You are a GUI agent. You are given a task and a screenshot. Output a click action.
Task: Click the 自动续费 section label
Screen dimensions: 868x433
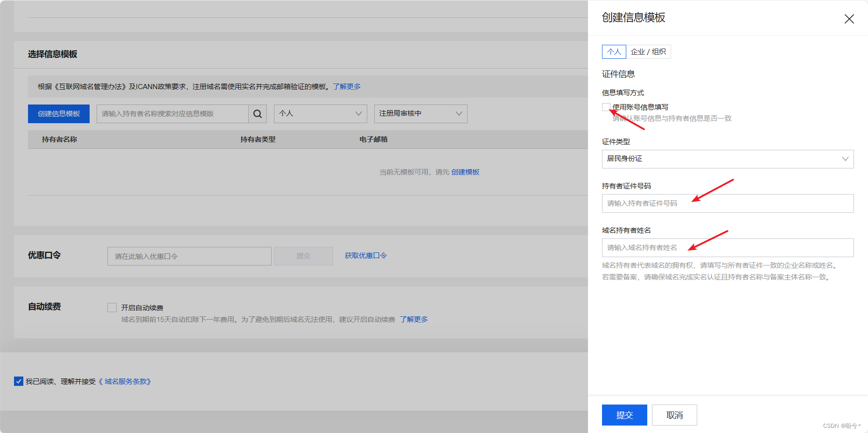click(x=44, y=307)
